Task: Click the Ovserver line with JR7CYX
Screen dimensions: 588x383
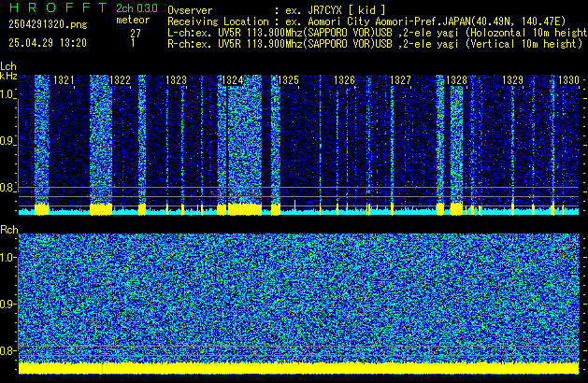Action: pyautogui.click(x=277, y=10)
